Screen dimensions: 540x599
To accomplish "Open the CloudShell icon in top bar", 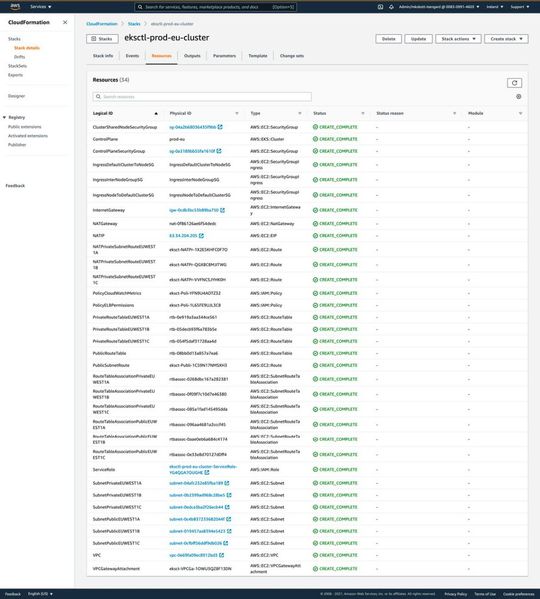I will coord(380,7).
